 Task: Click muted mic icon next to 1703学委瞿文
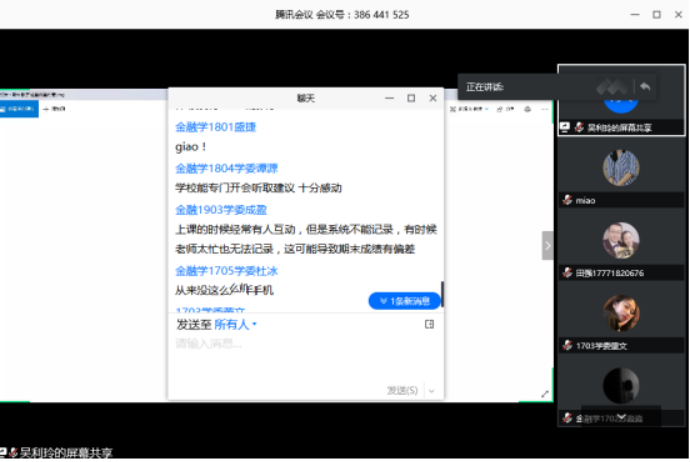(x=567, y=345)
